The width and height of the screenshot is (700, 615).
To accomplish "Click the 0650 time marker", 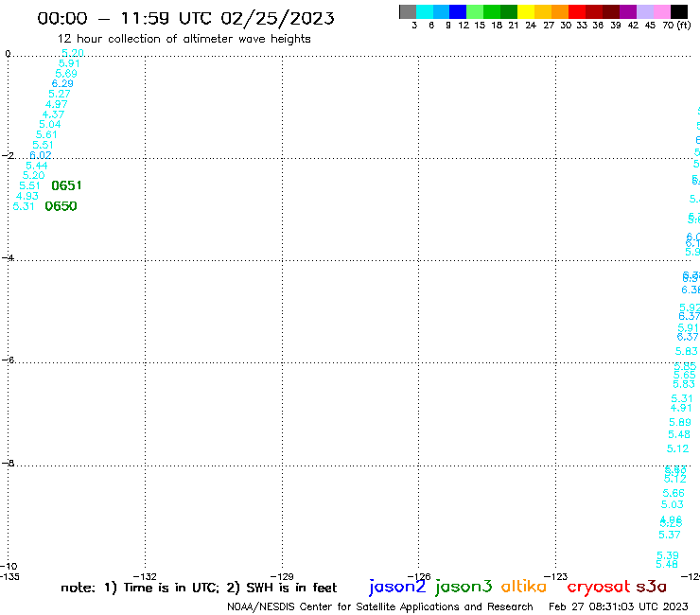I will (x=61, y=206).
